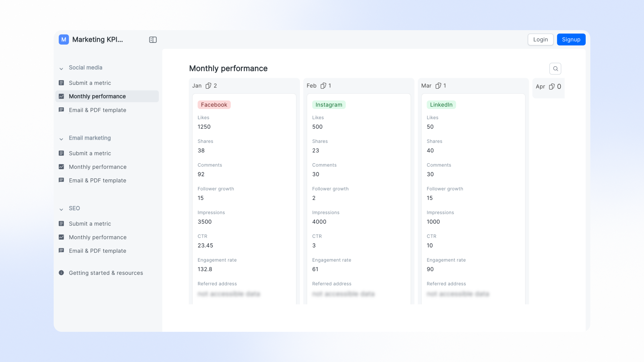Click the Mar column card count icon
The image size is (644, 362).
tap(438, 86)
